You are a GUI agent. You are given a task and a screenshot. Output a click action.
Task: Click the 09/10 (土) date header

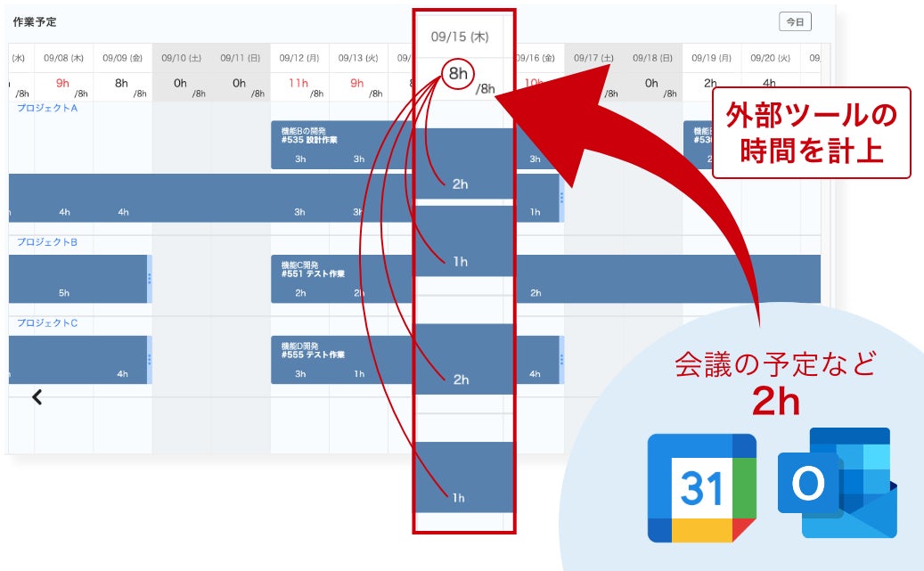[182, 58]
